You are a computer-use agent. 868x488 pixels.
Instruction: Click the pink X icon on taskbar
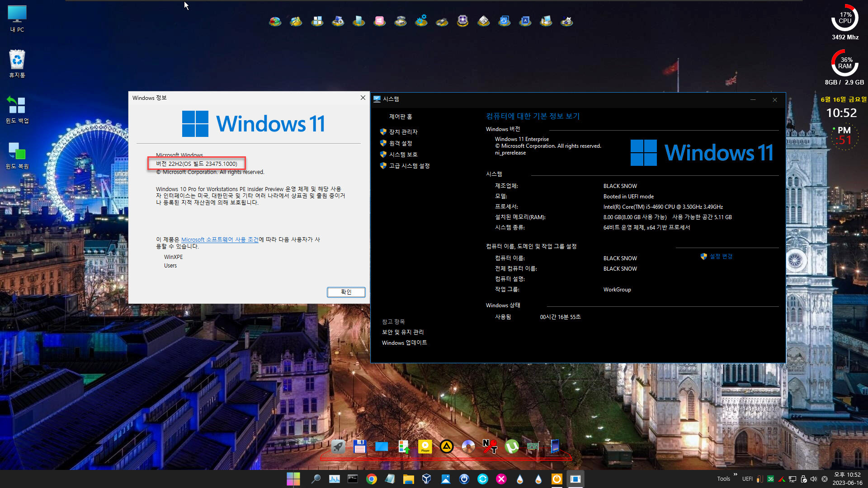pyautogui.click(x=501, y=479)
